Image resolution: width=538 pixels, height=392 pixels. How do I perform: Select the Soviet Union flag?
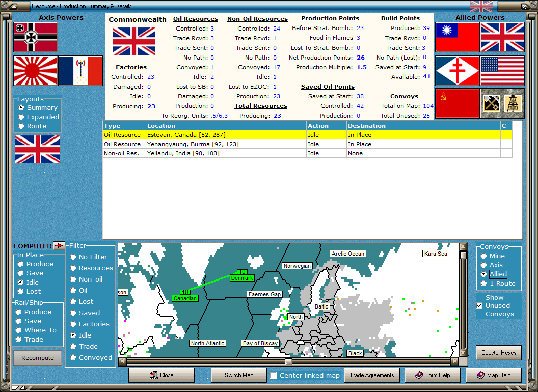(x=458, y=103)
